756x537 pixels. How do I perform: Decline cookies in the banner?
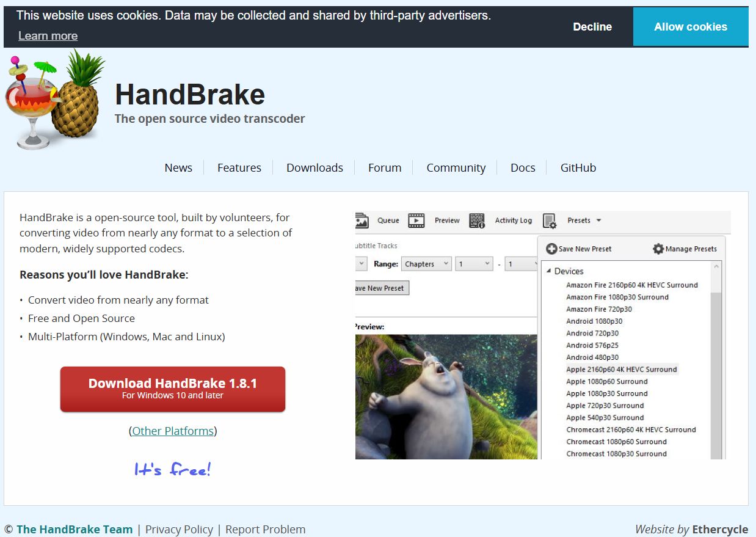592,27
